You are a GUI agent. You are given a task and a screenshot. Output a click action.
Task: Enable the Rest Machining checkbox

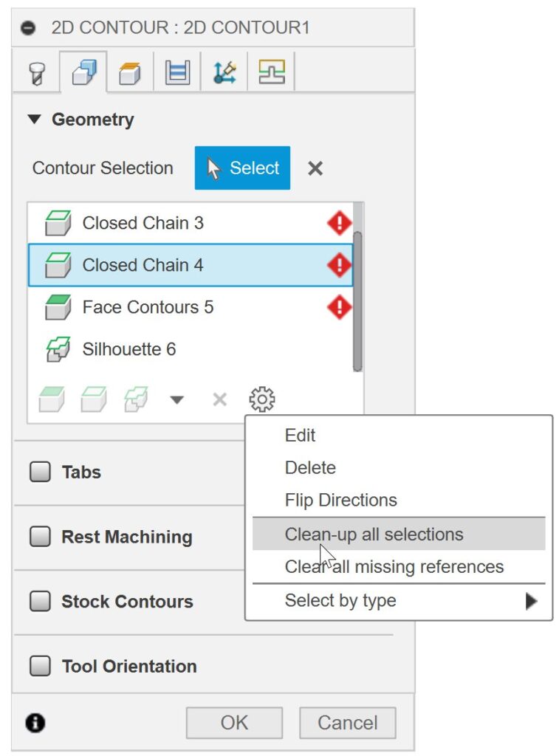(x=40, y=537)
